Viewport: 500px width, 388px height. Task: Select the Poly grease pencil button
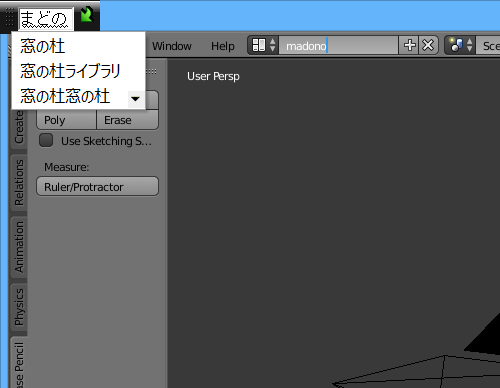tap(66, 120)
